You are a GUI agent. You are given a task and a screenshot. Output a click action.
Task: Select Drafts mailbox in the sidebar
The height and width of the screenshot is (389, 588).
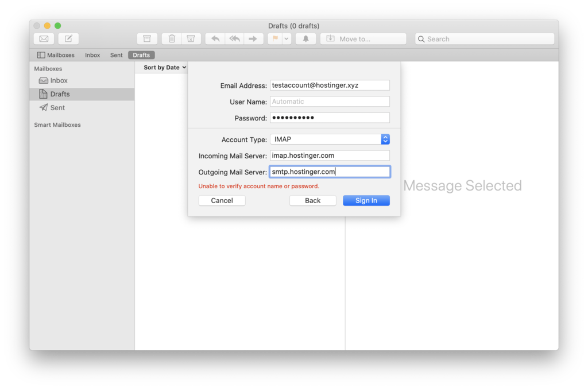[x=82, y=94]
